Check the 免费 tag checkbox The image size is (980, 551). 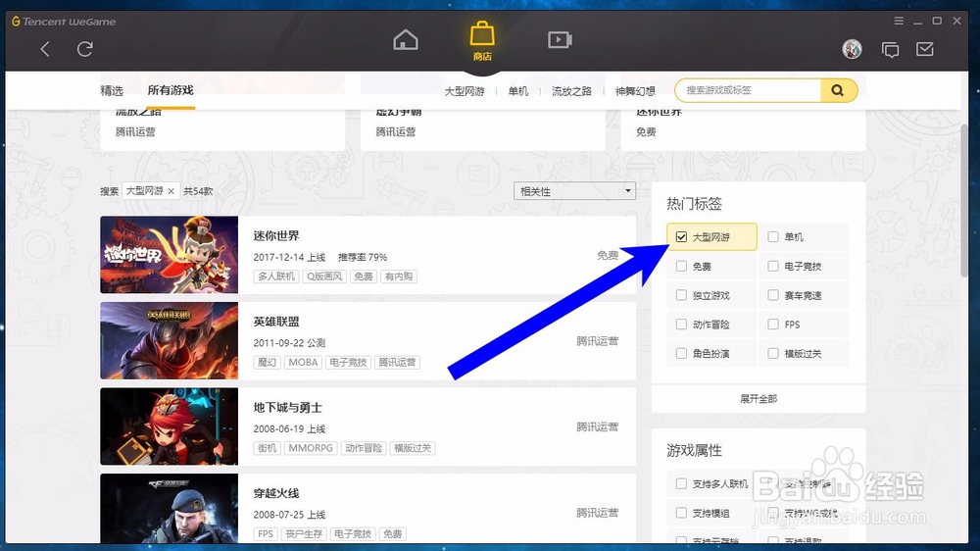tap(681, 267)
